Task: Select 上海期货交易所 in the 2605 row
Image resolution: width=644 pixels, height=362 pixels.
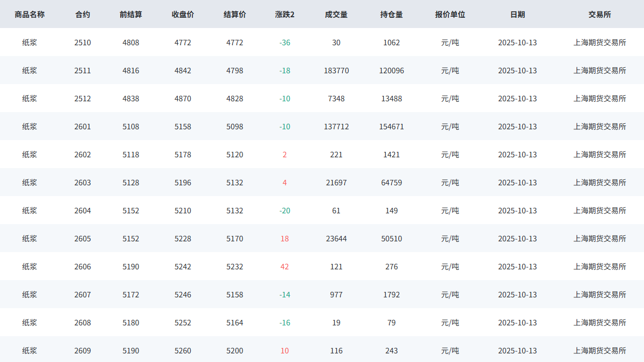Action: coord(599,239)
